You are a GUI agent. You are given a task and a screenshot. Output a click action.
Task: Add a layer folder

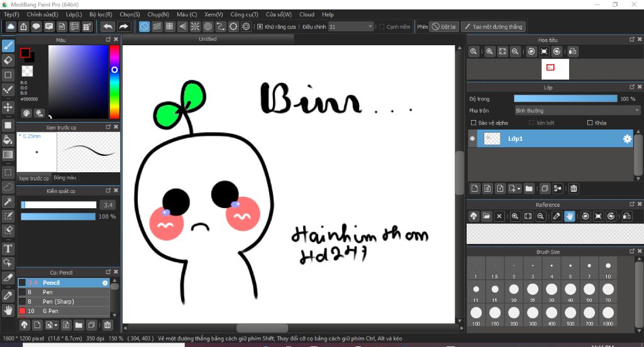pos(529,189)
